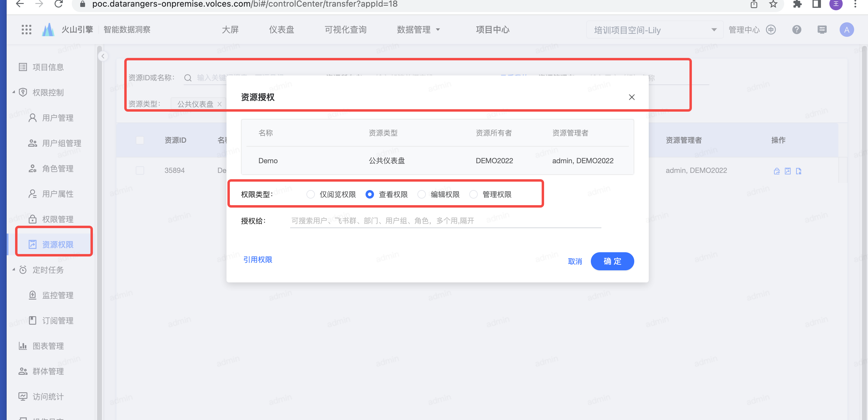Click the authorize icon for row 35894
Image resolution: width=868 pixels, height=420 pixels.
[x=777, y=171]
